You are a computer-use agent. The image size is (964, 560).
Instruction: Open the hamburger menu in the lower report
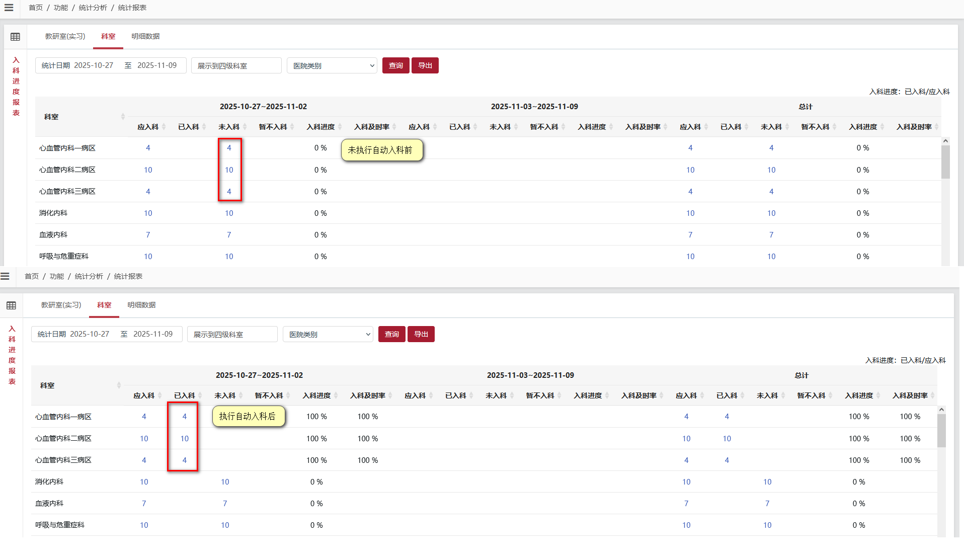[x=5, y=276]
